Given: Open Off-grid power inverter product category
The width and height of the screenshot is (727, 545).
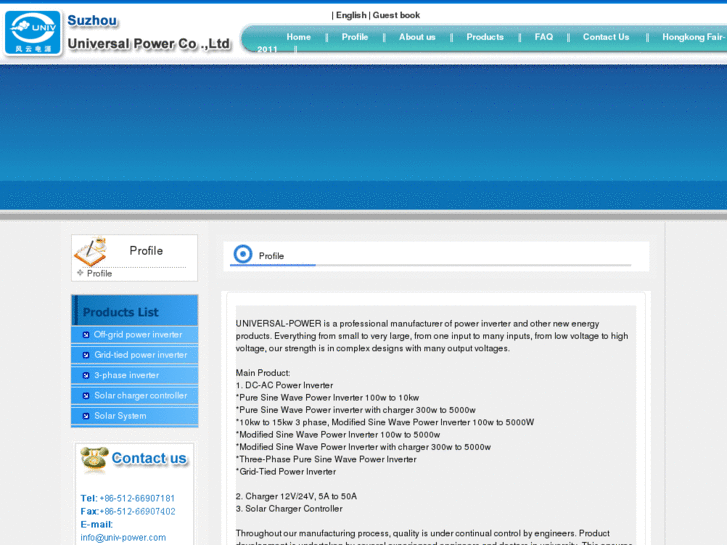Looking at the screenshot, I should (138, 335).
